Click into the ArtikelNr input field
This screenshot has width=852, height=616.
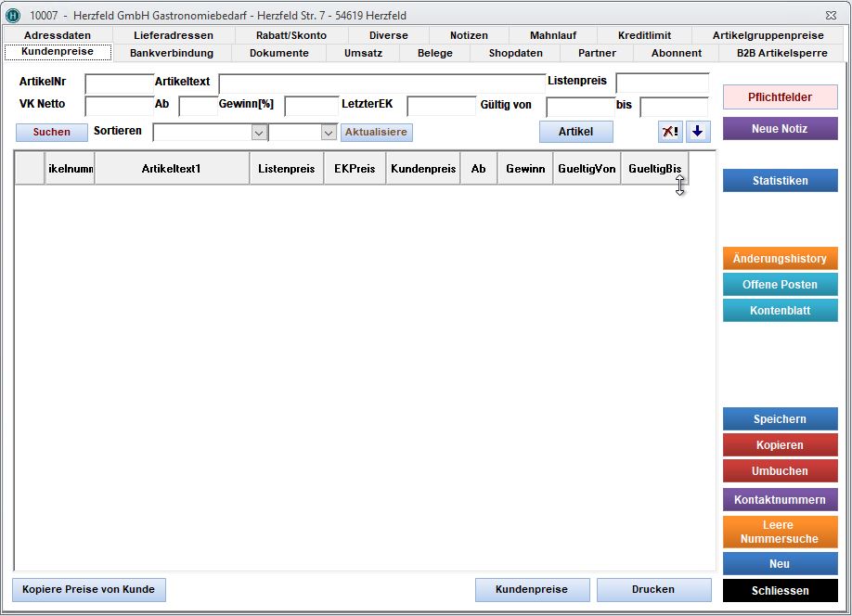click(x=119, y=83)
